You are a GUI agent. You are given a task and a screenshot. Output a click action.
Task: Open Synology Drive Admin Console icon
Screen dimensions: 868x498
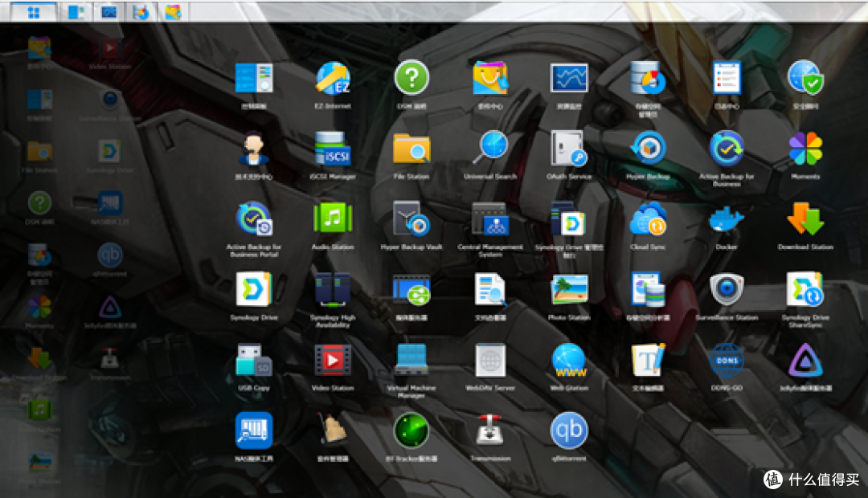[x=569, y=218]
